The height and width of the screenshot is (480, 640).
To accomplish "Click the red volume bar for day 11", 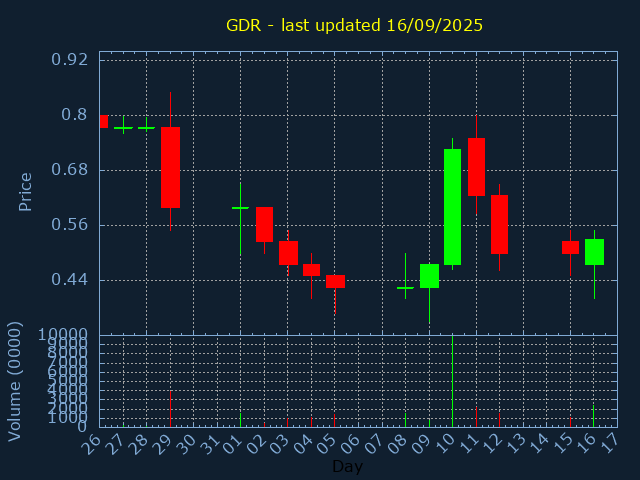I will pos(476,417).
